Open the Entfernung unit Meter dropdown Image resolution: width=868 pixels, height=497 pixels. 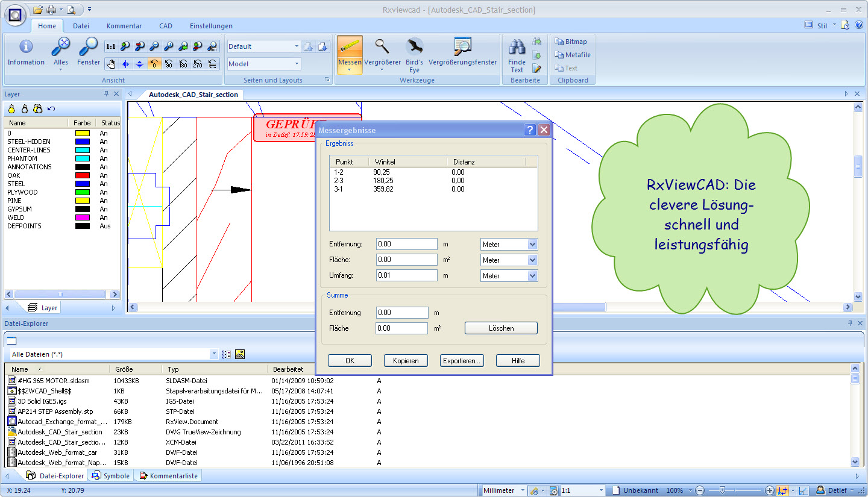[532, 245]
